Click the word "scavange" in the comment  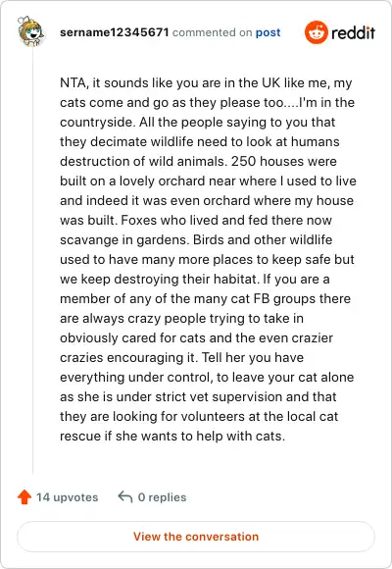(85, 240)
